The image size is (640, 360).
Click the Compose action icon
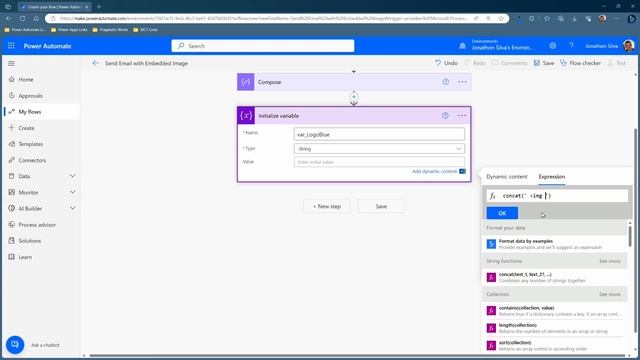pyautogui.click(x=246, y=82)
